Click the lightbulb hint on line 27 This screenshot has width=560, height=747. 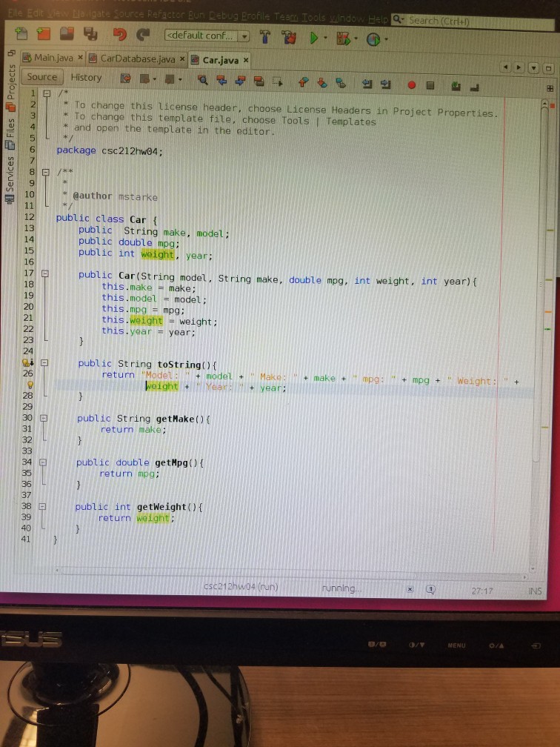[x=30, y=385]
